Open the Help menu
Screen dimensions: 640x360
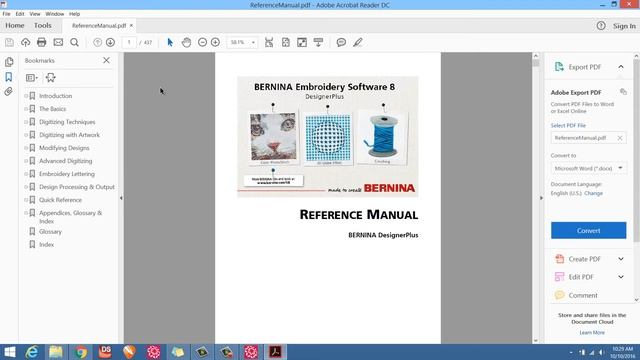[74, 14]
